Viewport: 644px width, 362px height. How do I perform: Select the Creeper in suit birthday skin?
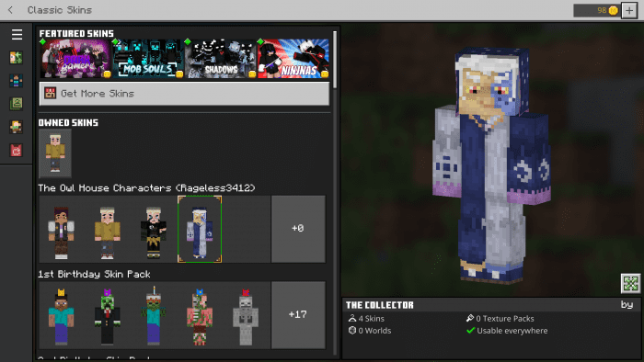pyautogui.click(x=108, y=316)
